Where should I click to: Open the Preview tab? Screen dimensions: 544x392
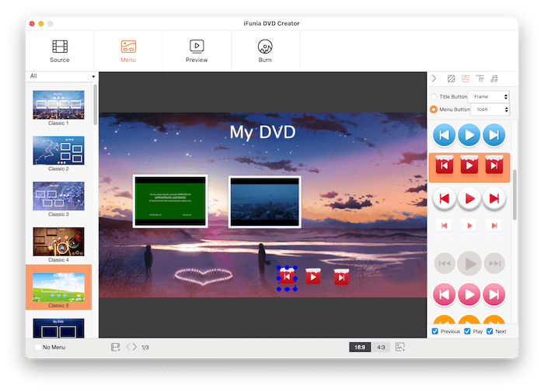197,51
